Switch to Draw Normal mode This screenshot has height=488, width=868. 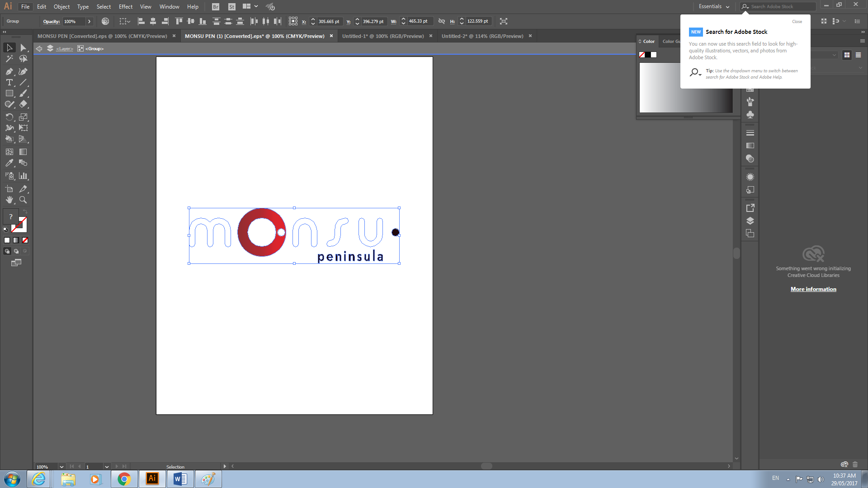point(7,251)
